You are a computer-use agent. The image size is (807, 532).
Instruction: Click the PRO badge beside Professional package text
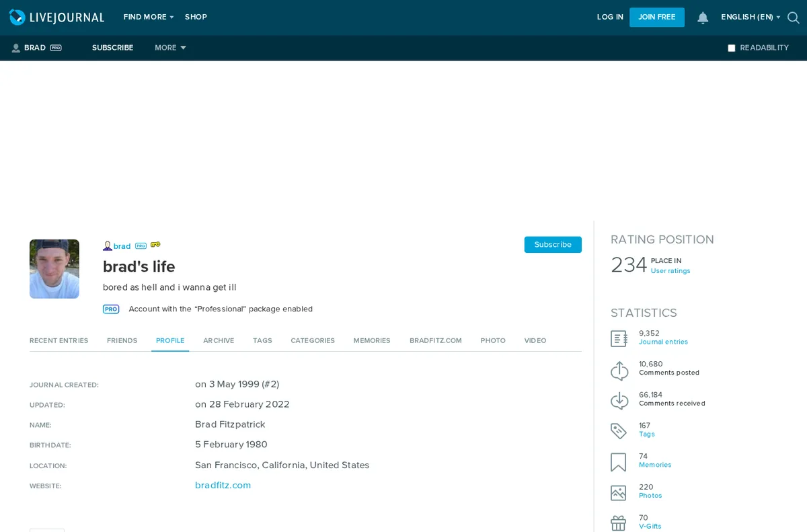point(111,309)
